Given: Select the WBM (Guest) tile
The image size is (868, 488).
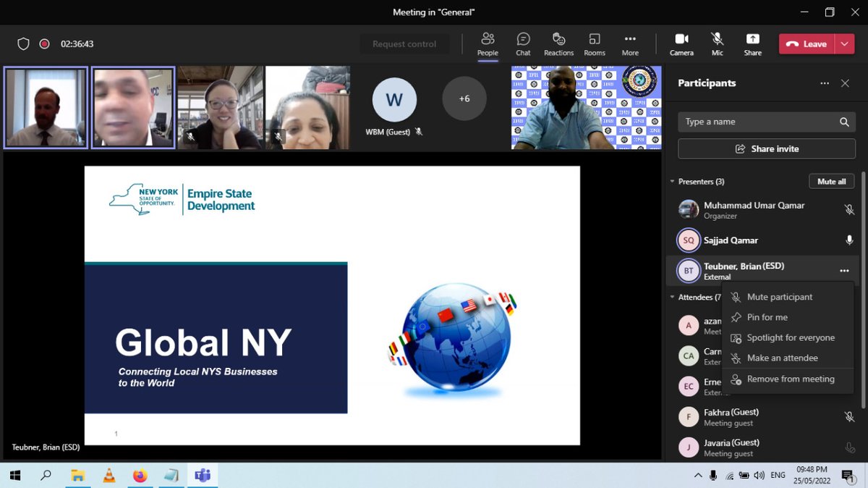Looking at the screenshot, I should coord(394,107).
